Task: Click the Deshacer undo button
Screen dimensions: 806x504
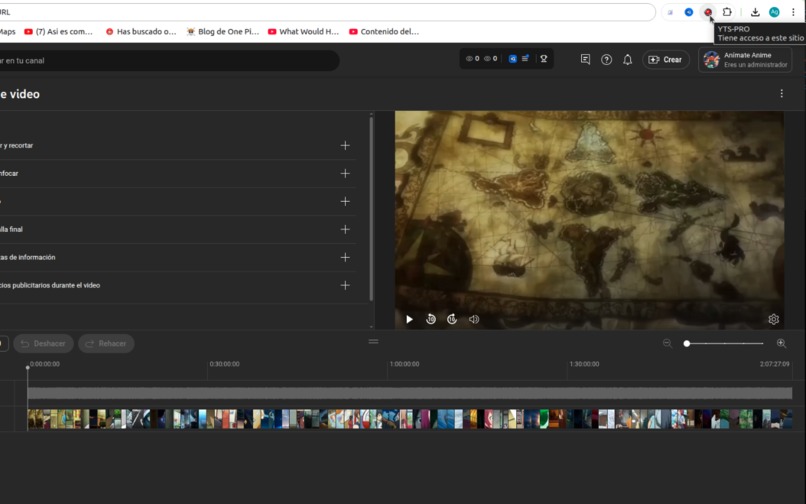Action: [44, 344]
